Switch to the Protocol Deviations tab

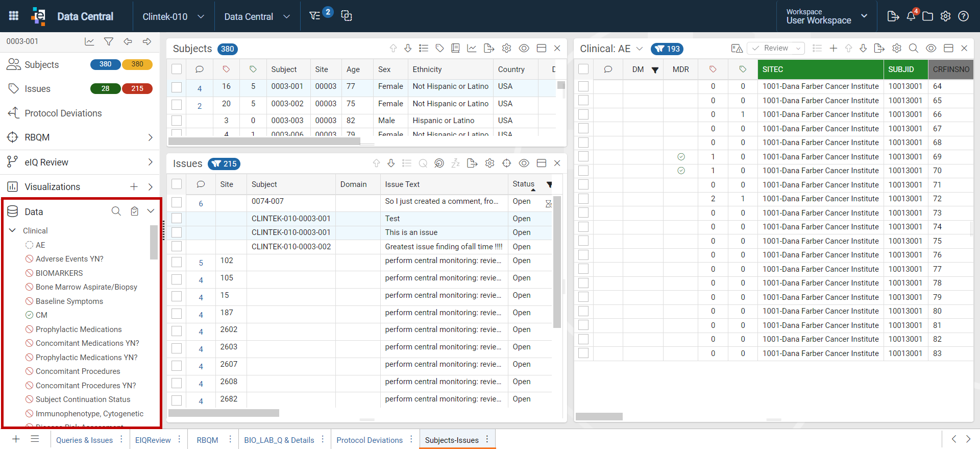(370, 440)
